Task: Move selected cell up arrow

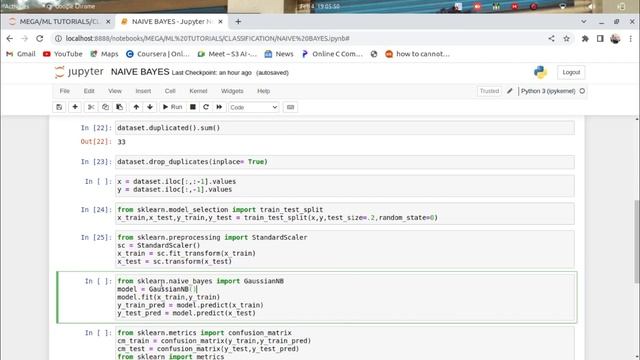Action: point(136,107)
